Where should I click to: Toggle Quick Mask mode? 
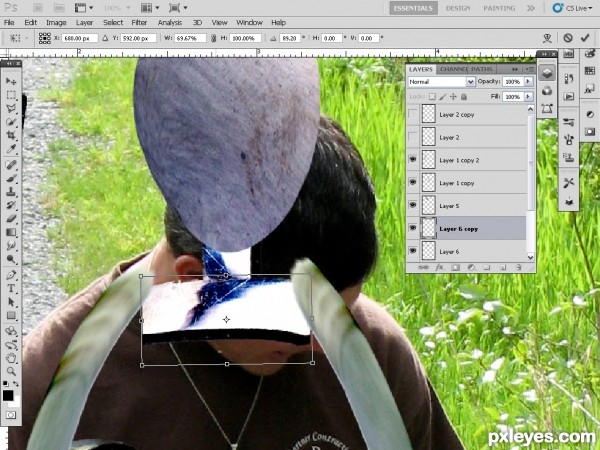[11, 415]
